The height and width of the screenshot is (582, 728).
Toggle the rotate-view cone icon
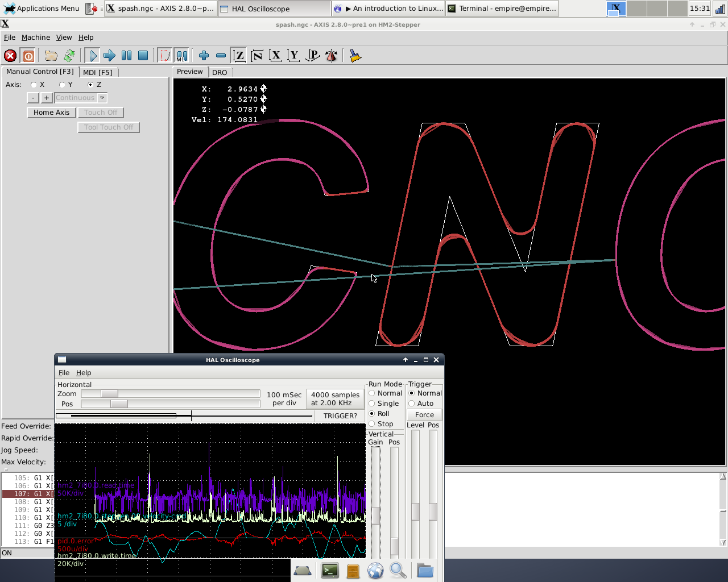(331, 56)
